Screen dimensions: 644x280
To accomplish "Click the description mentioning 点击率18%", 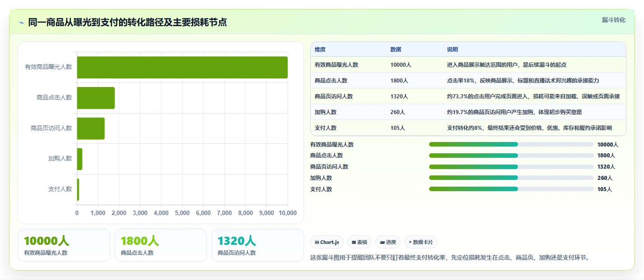I will click(x=523, y=81).
